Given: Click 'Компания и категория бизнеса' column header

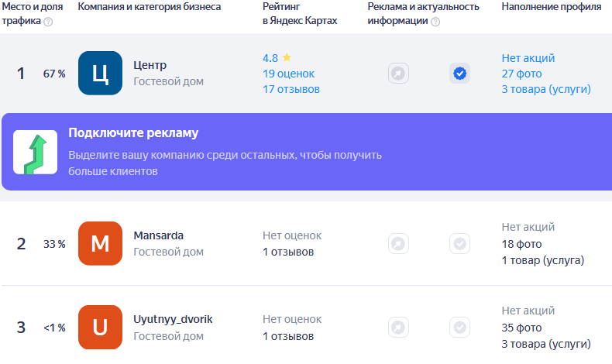Looking at the screenshot, I should (149, 7).
